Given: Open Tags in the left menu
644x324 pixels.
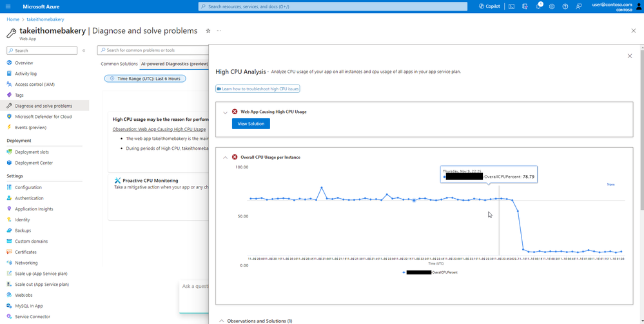Looking at the screenshot, I should [x=19, y=95].
